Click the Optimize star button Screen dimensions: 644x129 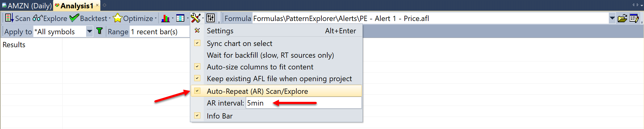point(133,19)
